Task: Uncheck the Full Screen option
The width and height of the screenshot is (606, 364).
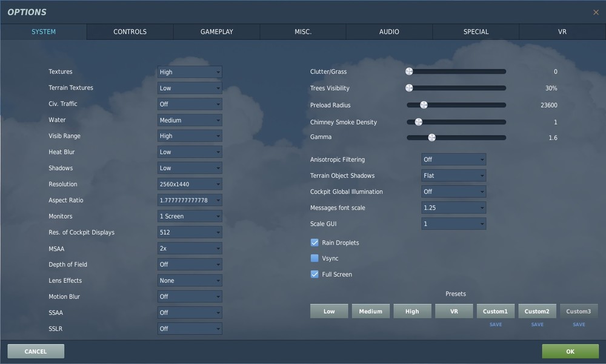Action: pyautogui.click(x=315, y=274)
